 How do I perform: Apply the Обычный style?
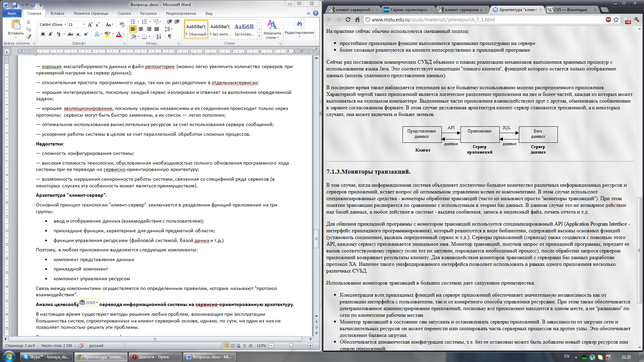(x=196, y=29)
